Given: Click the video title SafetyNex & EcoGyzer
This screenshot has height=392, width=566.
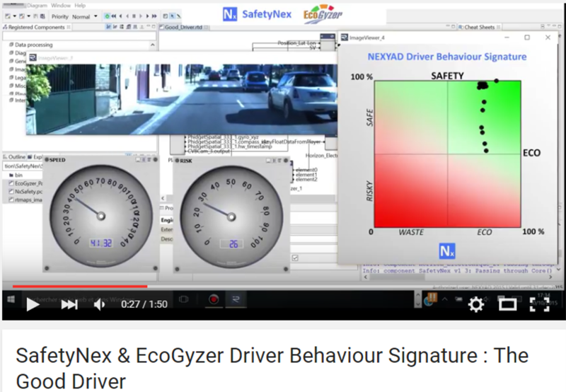Looking at the screenshot, I should tap(272, 368).
